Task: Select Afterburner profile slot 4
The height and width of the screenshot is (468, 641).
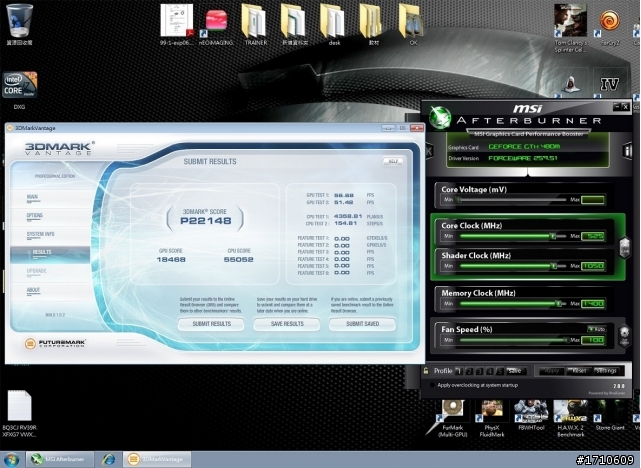Action: click(490, 371)
